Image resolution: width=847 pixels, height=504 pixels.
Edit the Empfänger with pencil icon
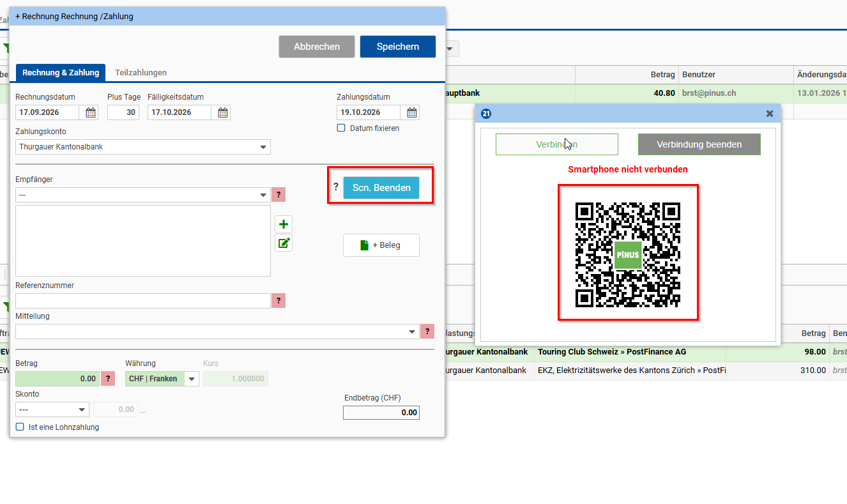click(284, 243)
